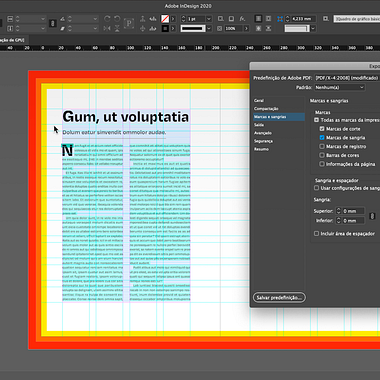Toggle the bleed link chain icon in dialog
The width and height of the screenshot is (380, 380).
click(x=372, y=216)
